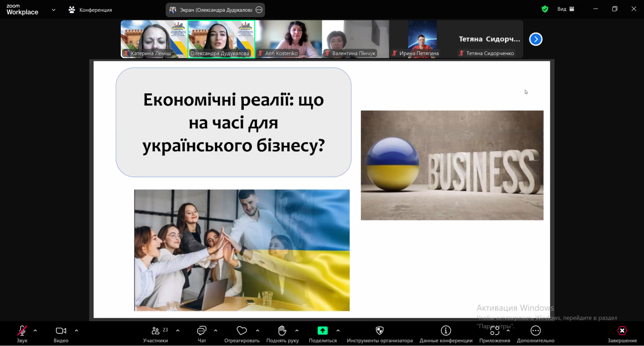Viewport: 644px width, 346px height.
Task: Click the Конференция button in title bar
Action: point(91,9)
